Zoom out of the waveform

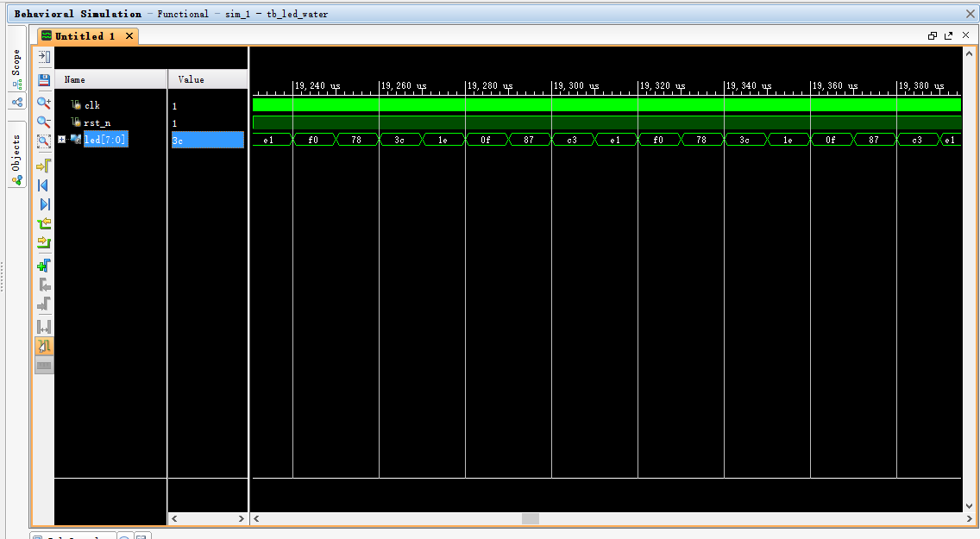44,122
